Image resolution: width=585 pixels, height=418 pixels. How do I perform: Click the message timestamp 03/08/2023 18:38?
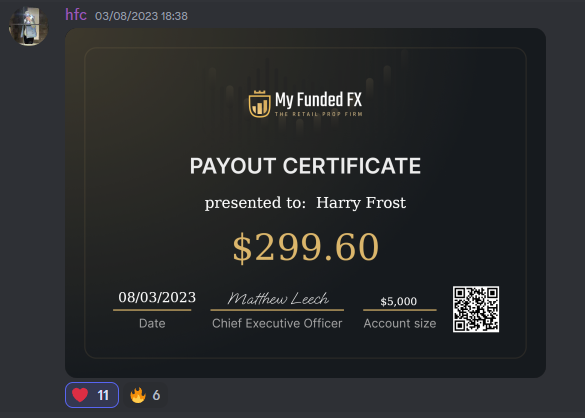pos(141,16)
